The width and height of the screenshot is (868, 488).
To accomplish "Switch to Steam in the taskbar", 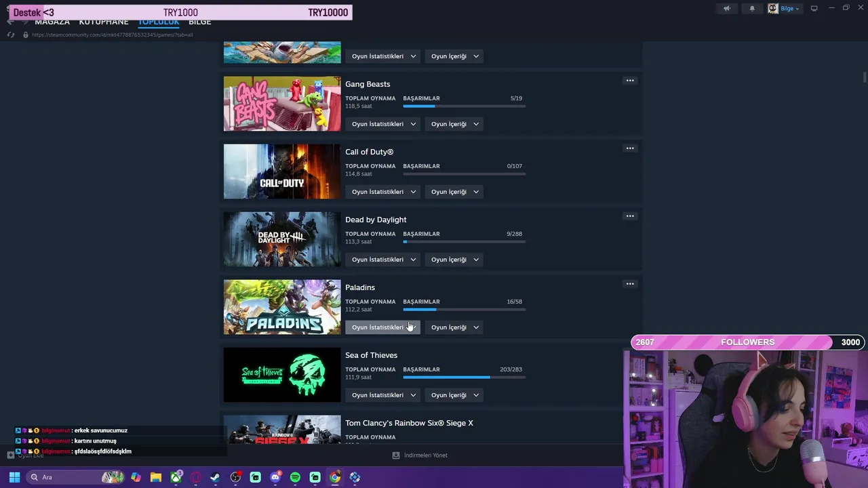I will pyautogui.click(x=215, y=477).
